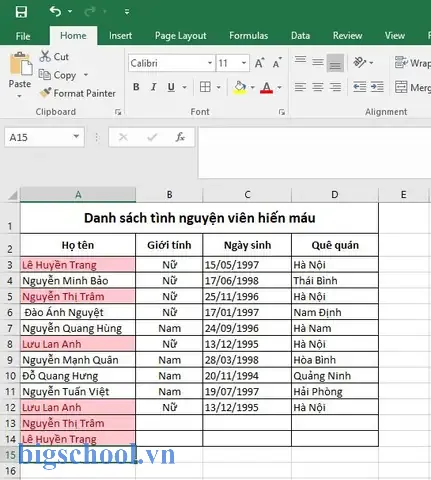Image resolution: width=431 pixels, height=480 pixels.
Task: Click Increase Font Size icon
Action: (x=260, y=63)
